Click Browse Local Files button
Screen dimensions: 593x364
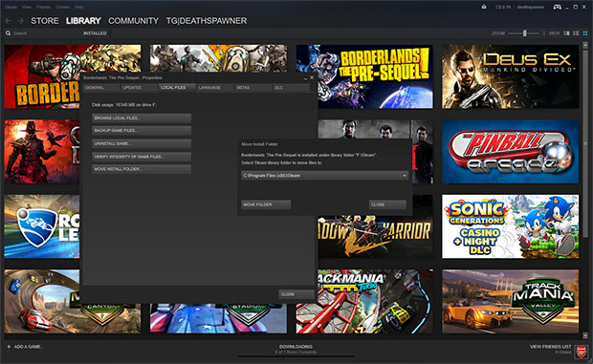(142, 118)
